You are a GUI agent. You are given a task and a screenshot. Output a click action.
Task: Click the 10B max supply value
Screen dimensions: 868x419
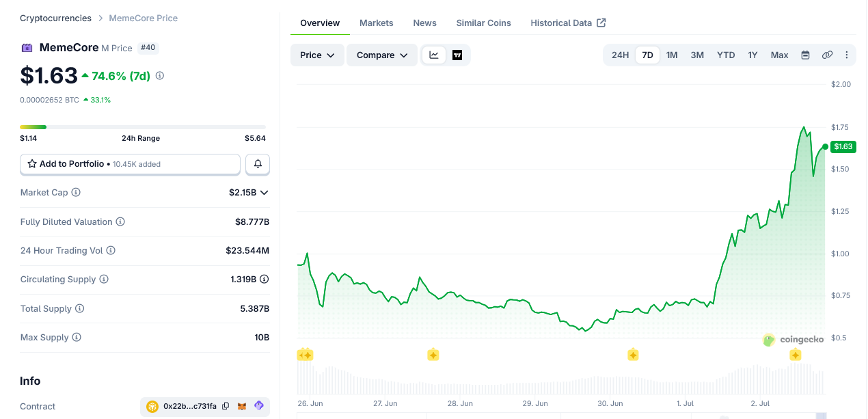pos(262,338)
